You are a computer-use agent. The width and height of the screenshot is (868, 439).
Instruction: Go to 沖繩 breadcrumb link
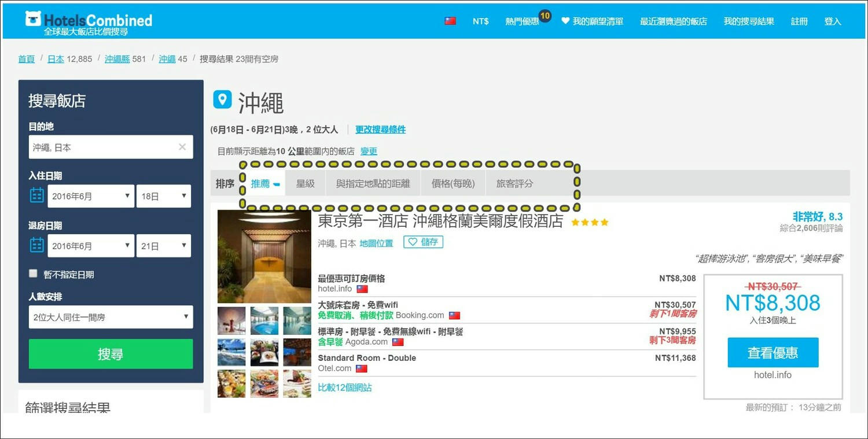(167, 59)
